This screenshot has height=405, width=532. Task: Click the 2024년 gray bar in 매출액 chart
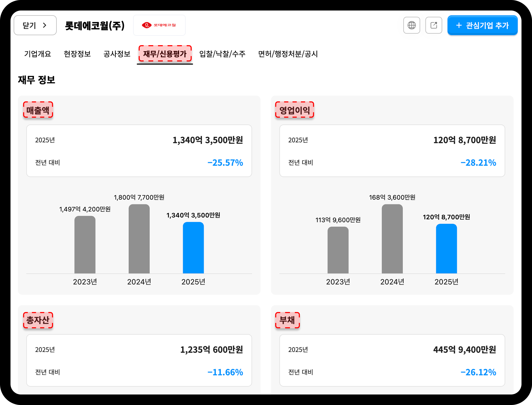point(139,239)
